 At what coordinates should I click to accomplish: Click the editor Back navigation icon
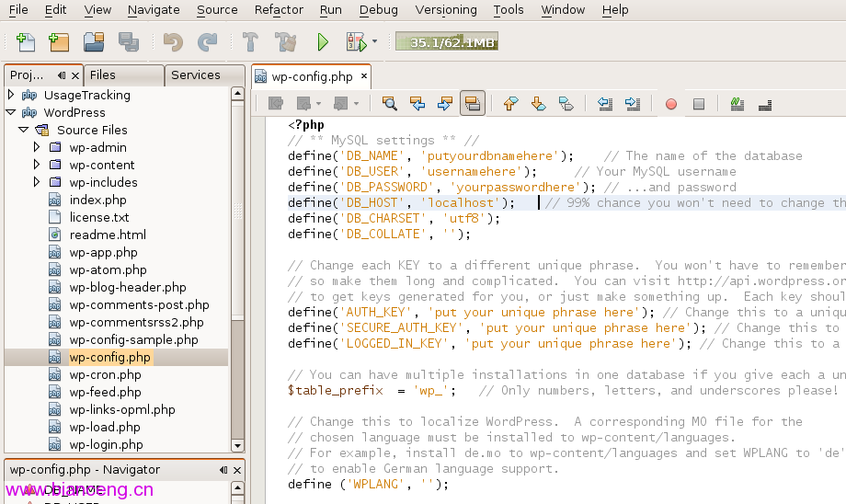click(x=303, y=103)
